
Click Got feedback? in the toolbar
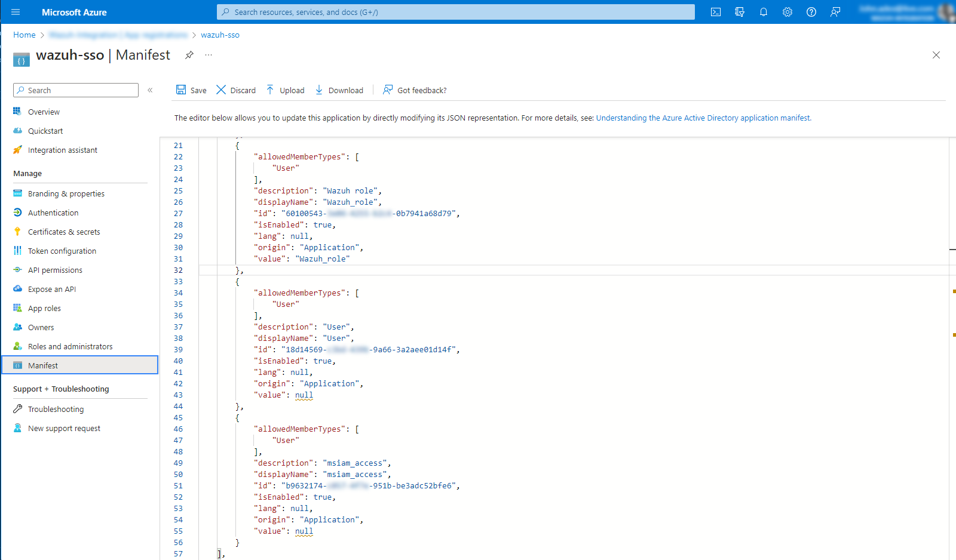[415, 90]
